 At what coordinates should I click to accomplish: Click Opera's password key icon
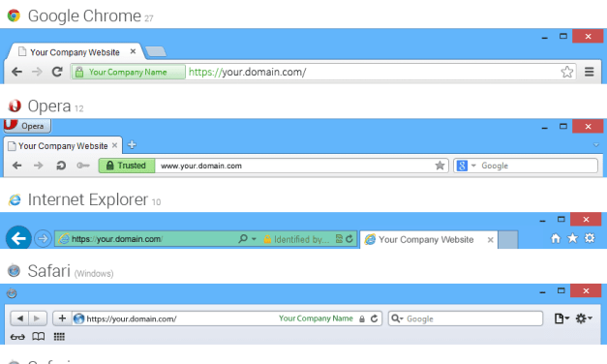[83, 166]
